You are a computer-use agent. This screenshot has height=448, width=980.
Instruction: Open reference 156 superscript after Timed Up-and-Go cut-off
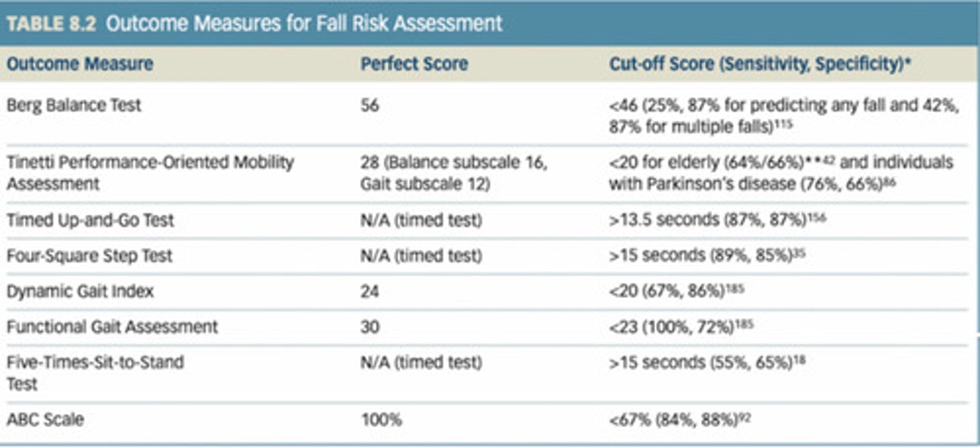(x=817, y=216)
